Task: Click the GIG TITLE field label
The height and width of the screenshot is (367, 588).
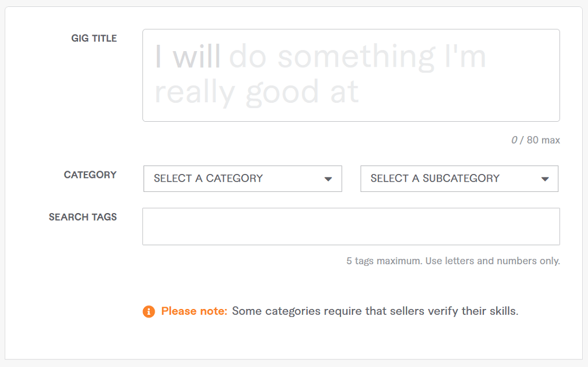Action: (x=94, y=38)
